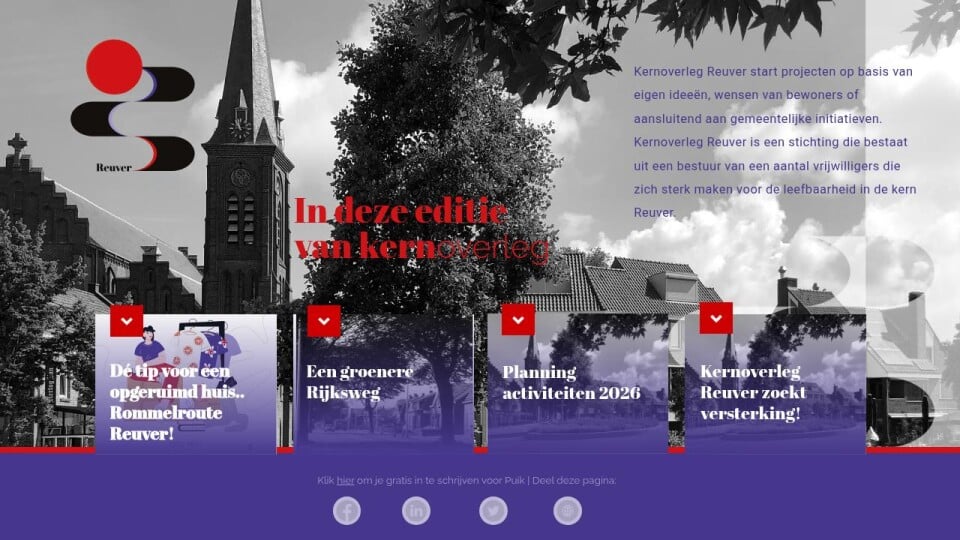Share the page on LinkedIn
The image size is (960, 540).
416,511
